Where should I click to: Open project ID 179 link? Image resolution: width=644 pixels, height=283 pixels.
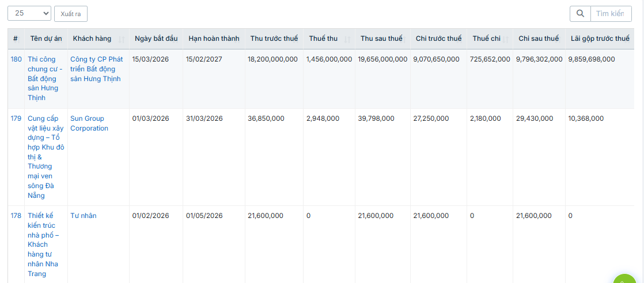point(16,118)
